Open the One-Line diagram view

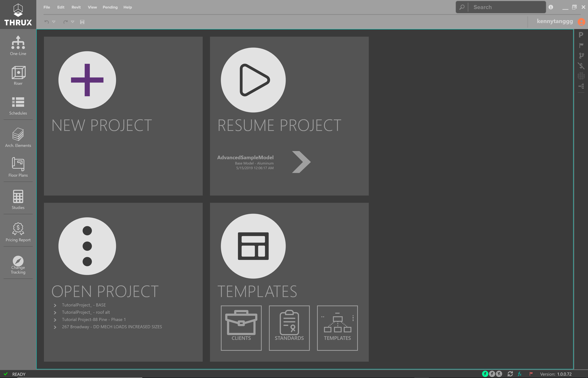point(18,46)
